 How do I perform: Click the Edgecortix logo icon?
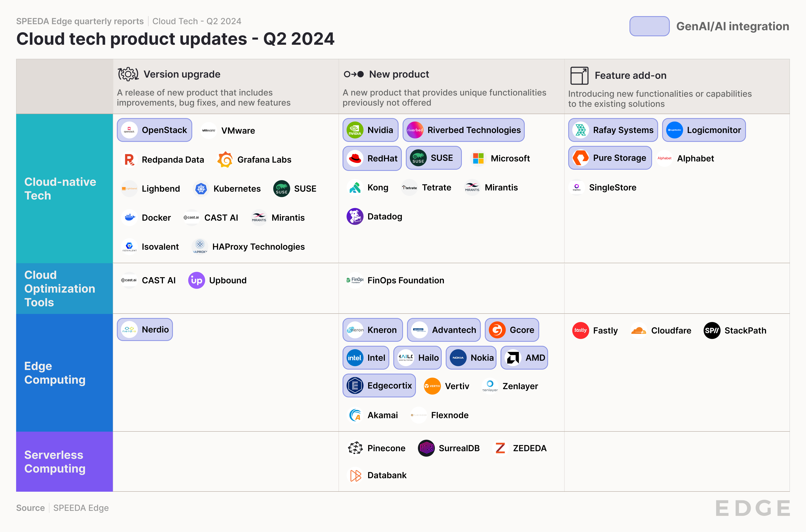[355, 386]
